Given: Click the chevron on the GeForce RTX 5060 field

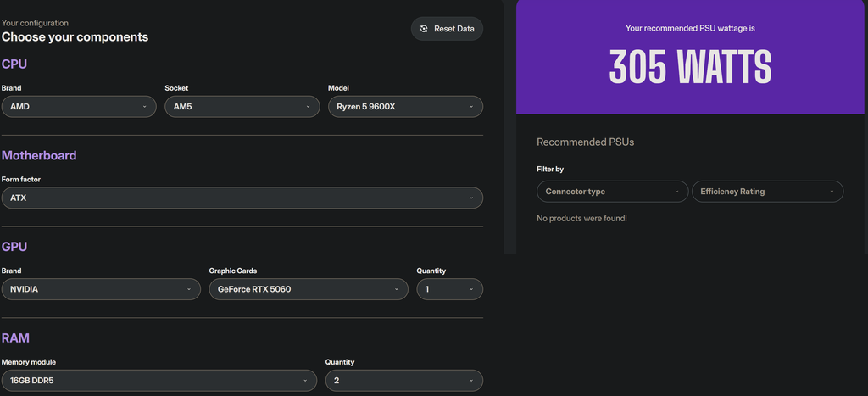Looking at the screenshot, I should (x=396, y=289).
